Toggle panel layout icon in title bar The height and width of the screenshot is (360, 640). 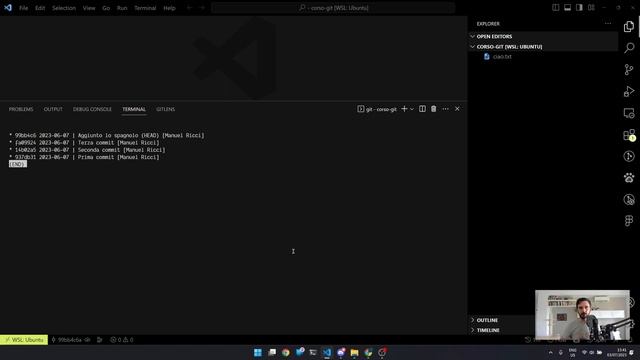[x=567, y=8]
